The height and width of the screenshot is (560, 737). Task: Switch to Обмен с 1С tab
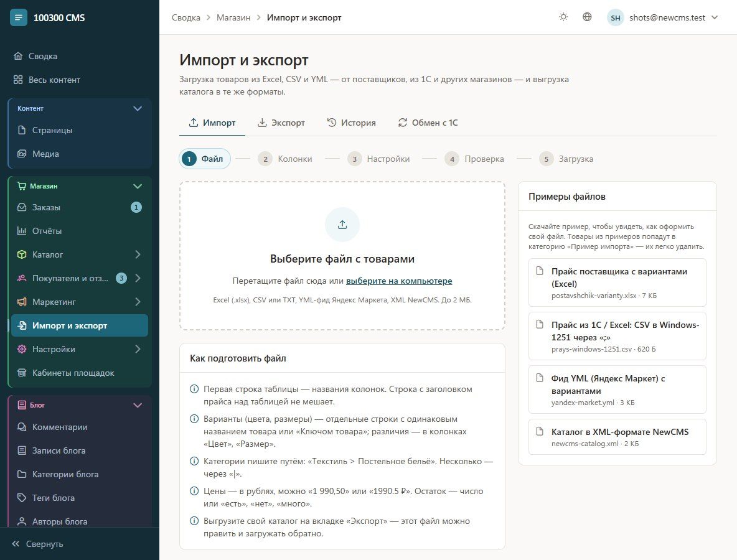point(428,123)
